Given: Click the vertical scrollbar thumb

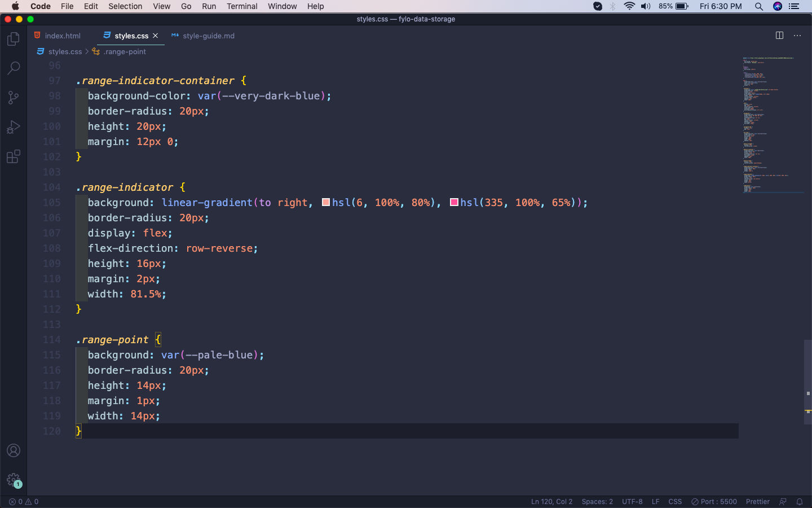Looking at the screenshot, I should coord(808,382).
